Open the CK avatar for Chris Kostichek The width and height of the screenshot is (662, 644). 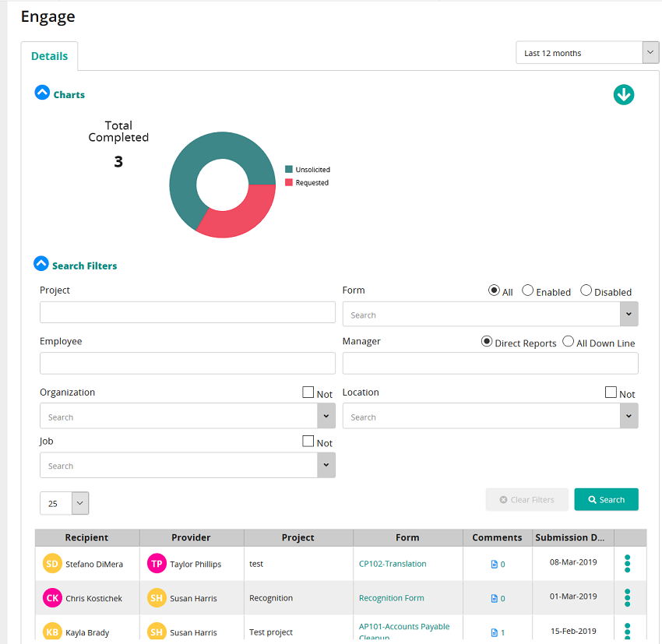tap(52, 598)
